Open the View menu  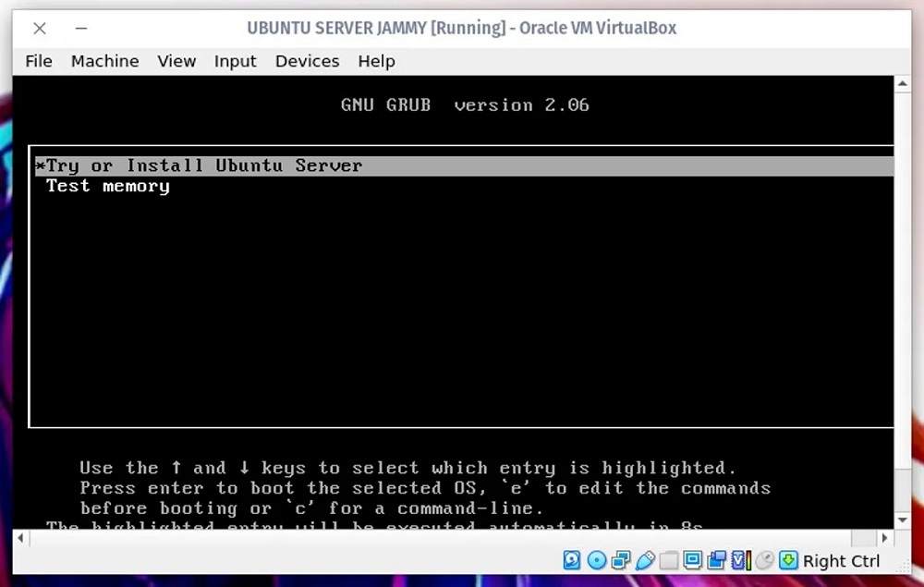(176, 61)
